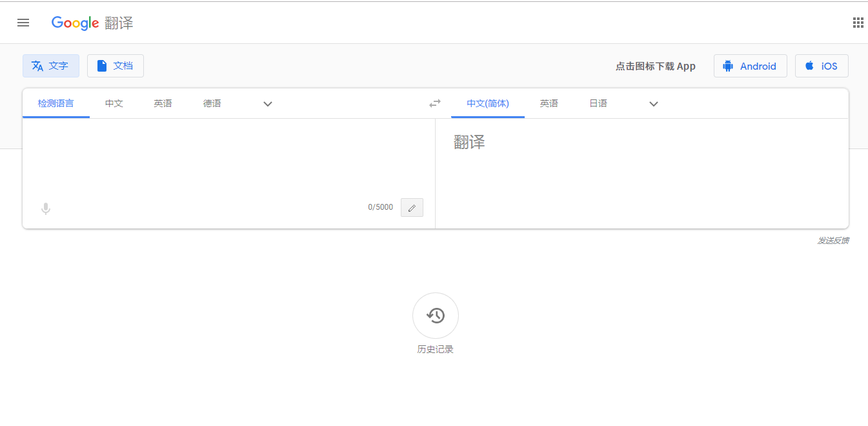Select 文字 text translation mode
The image size is (868, 426).
[x=51, y=66]
